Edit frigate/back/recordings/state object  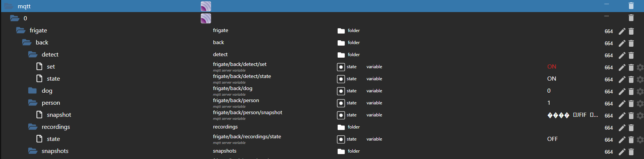point(622,140)
